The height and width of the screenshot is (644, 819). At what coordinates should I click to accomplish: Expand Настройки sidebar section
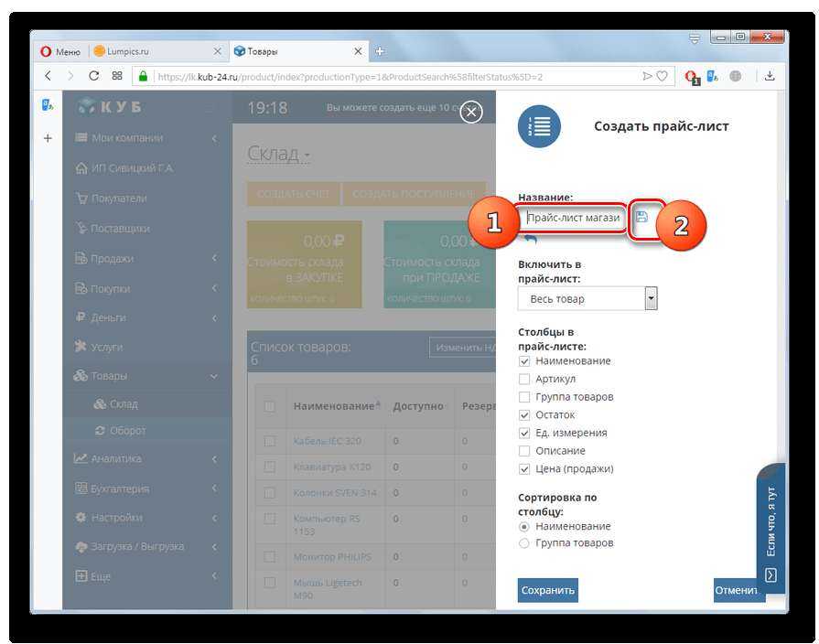[x=147, y=518]
